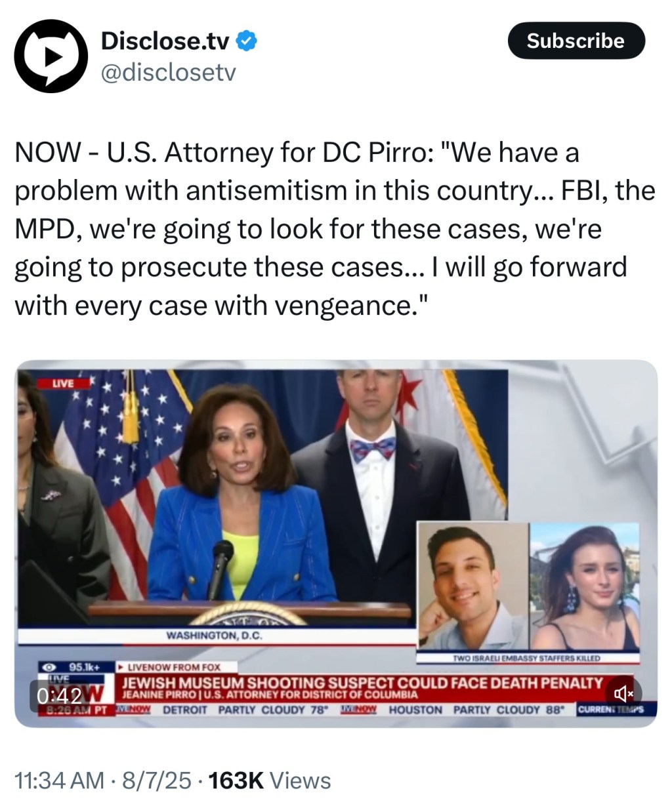Screen dimensions: 672x812
Task: Click the LIVENOW FROM FOX label
Action: click(x=169, y=666)
